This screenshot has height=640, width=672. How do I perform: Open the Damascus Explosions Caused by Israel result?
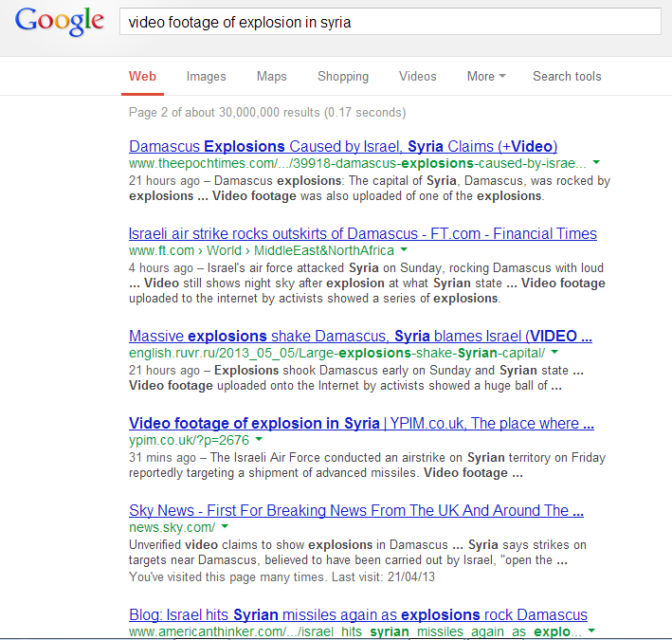343,147
